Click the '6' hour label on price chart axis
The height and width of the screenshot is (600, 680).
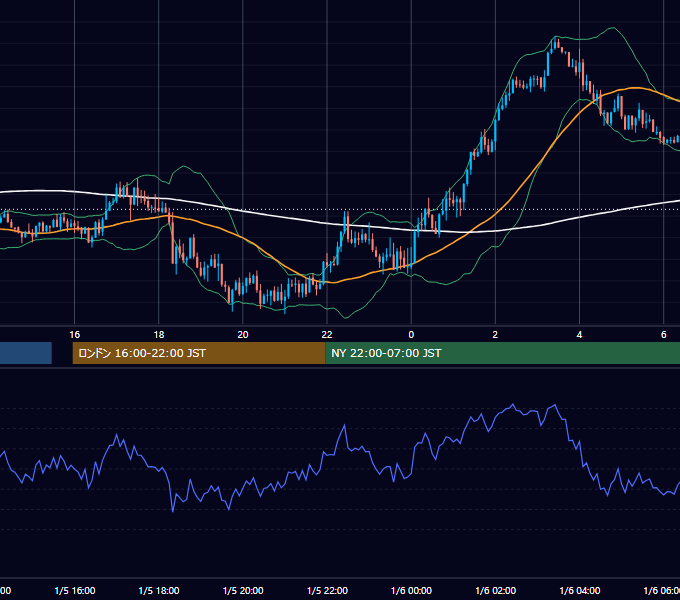point(664,335)
